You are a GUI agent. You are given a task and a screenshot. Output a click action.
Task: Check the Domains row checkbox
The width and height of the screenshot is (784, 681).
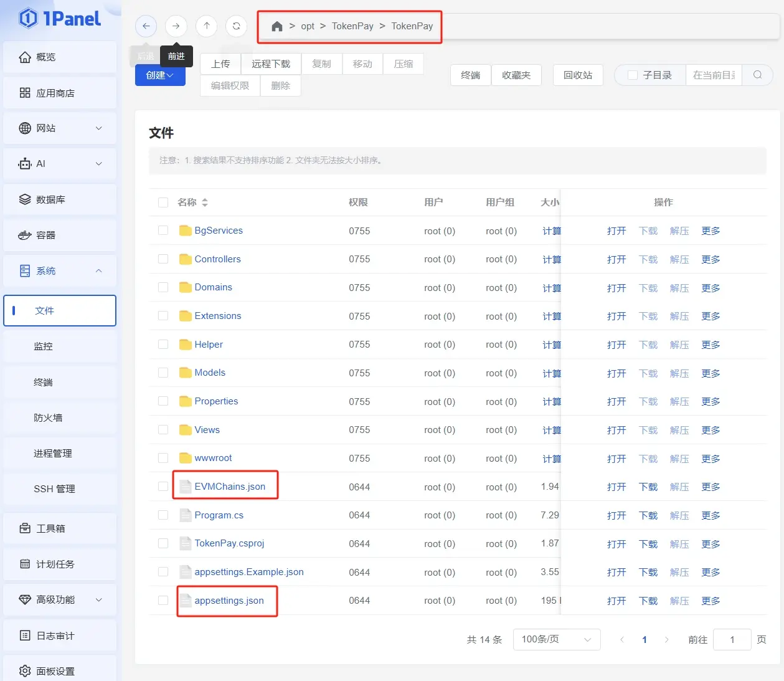coord(163,287)
